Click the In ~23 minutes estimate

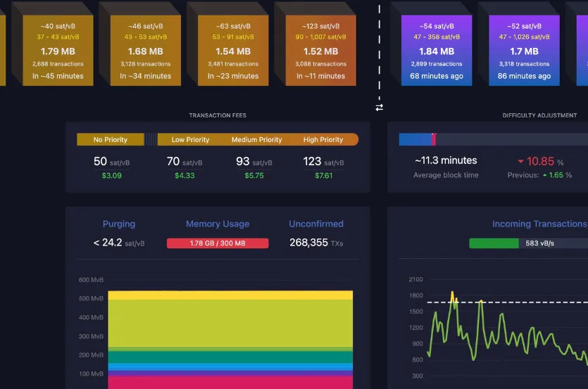tap(233, 76)
